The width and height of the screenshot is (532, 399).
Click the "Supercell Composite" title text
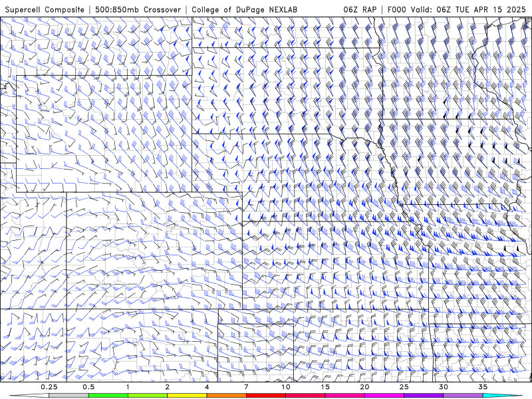pyautogui.click(x=45, y=9)
